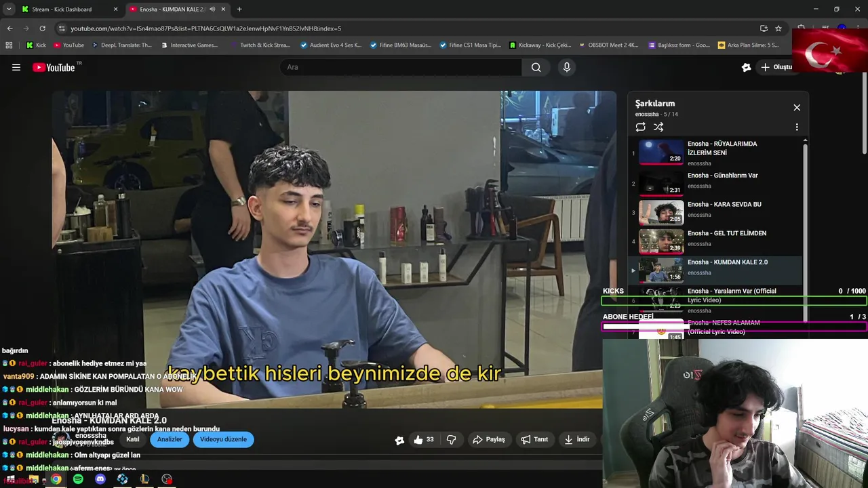Toggle playlist loop (repeat) icon
This screenshot has width=868, height=488.
pyautogui.click(x=640, y=127)
